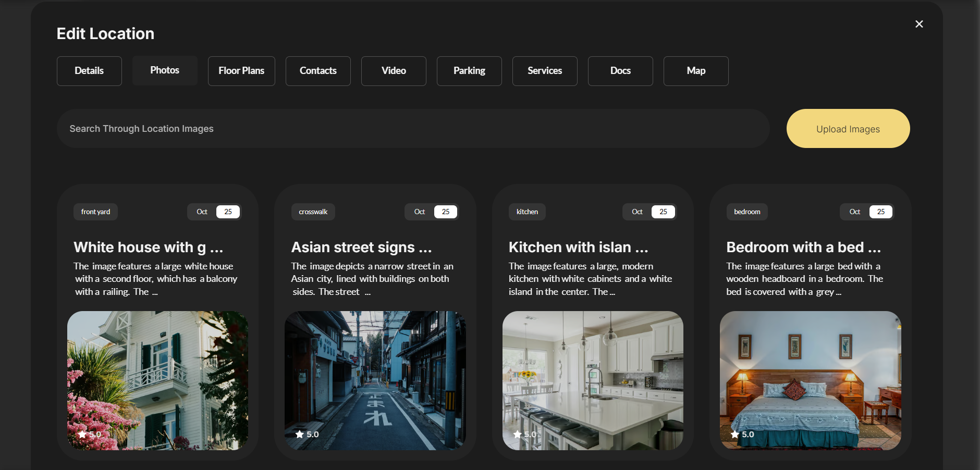This screenshot has width=980, height=470.
Task: Click the star rating on the bedroom photo
Action: point(742,434)
